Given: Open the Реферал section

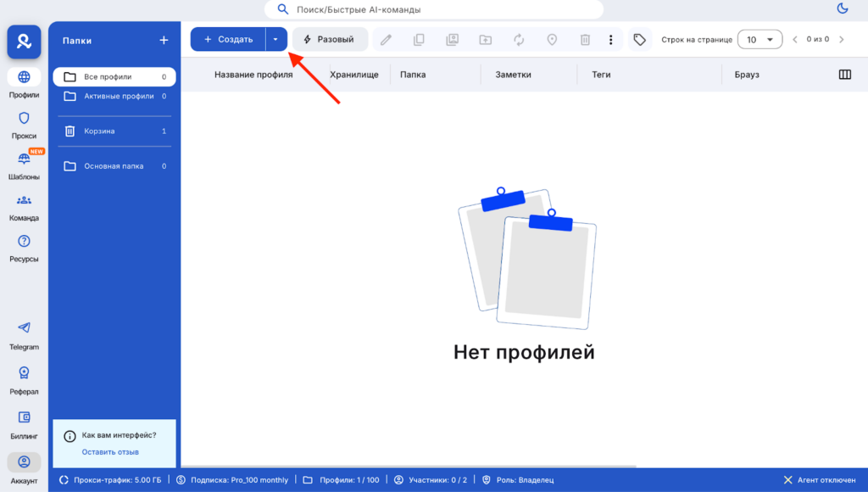Looking at the screenshot, I should point(24,381).
